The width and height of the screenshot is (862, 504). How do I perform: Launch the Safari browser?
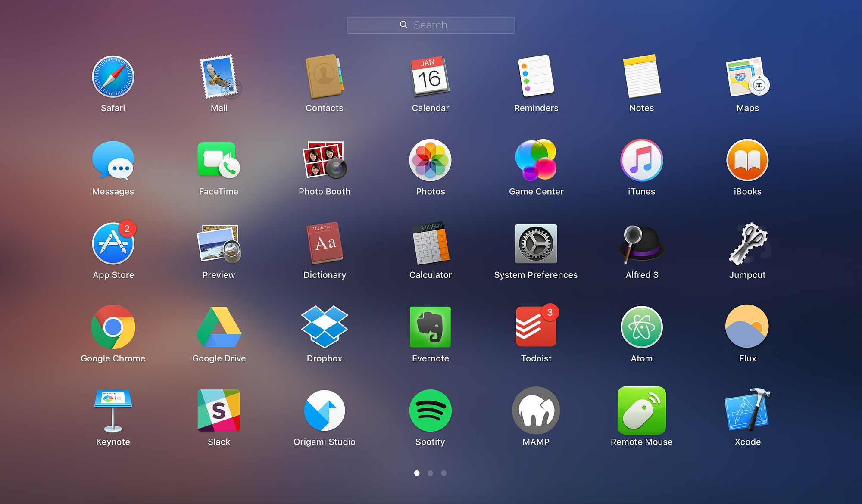113,77
